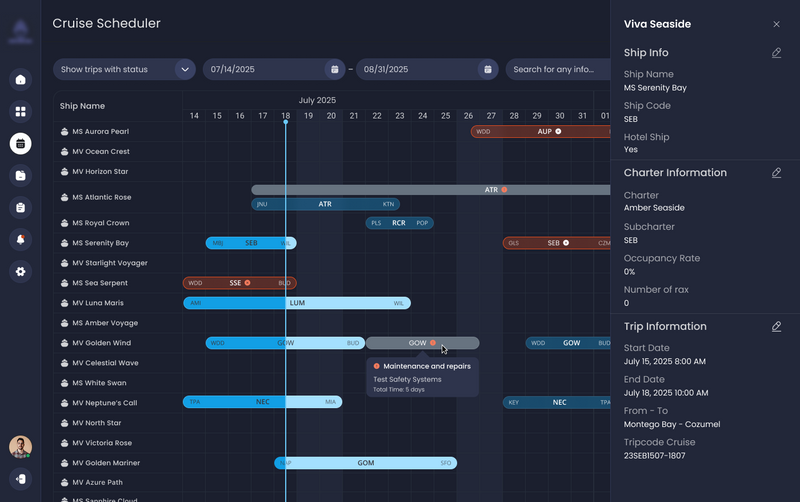
Task: Open the dashboard grid view icon
Action: [x=20, y=112]
